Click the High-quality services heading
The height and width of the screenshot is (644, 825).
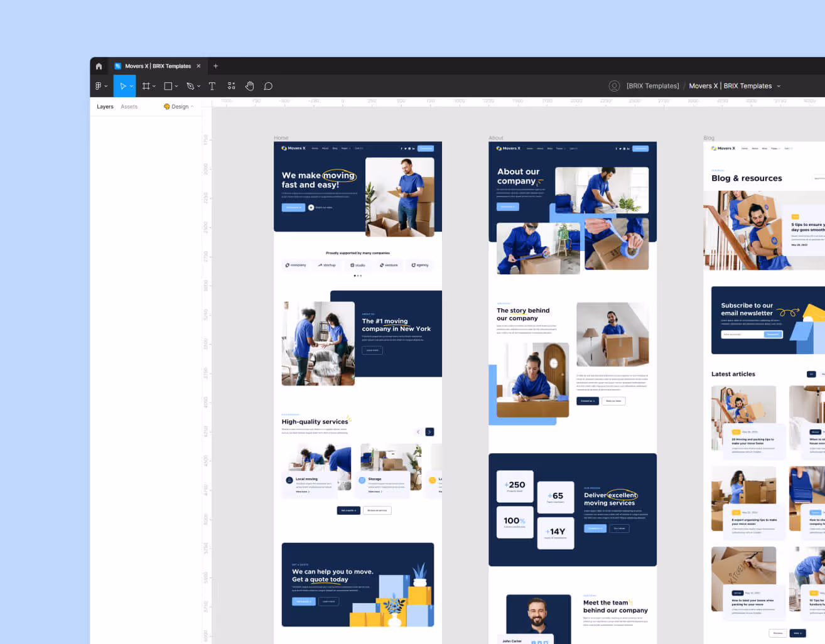(x=315, y=422)
